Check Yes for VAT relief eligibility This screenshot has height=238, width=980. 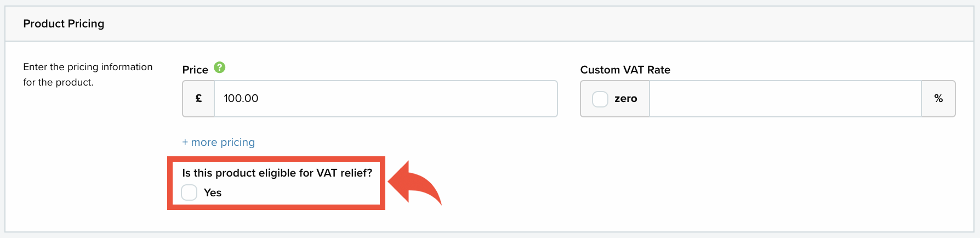pyautogui.click(x=189, y=192)
